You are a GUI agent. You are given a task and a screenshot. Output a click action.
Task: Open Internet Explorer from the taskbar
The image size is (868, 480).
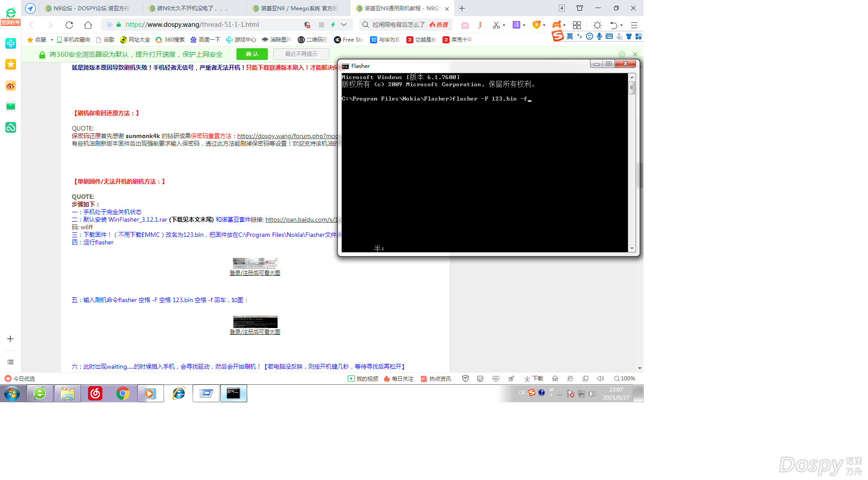(179, 393)
